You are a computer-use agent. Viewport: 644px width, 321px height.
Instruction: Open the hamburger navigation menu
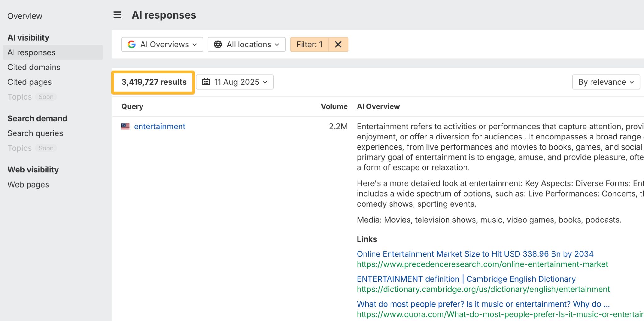117,14
